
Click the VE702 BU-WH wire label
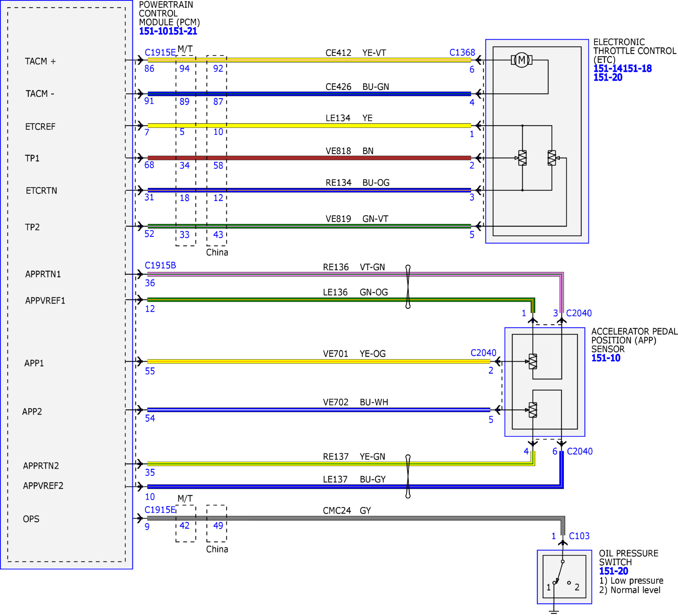pos(356,402)
